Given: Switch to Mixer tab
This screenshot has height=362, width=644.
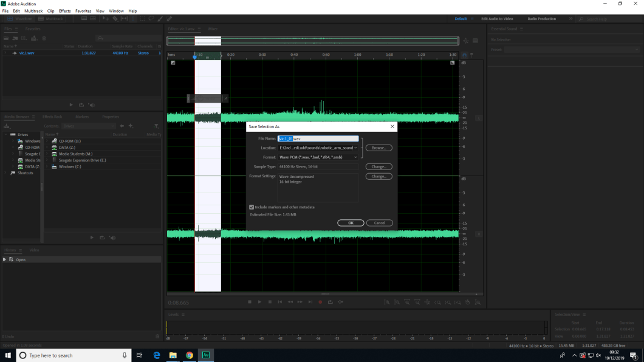Looking at the screenshot, I should [x=213, y=29].
